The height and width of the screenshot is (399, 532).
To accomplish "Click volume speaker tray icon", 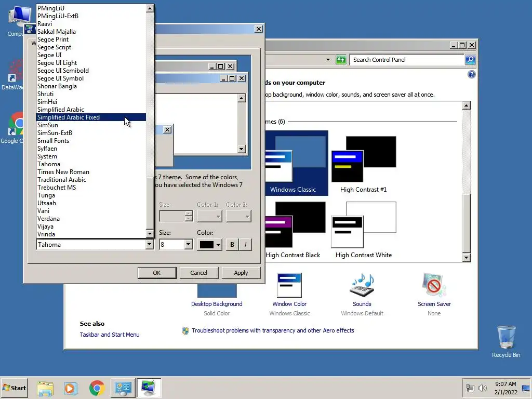I will (482, 388).
